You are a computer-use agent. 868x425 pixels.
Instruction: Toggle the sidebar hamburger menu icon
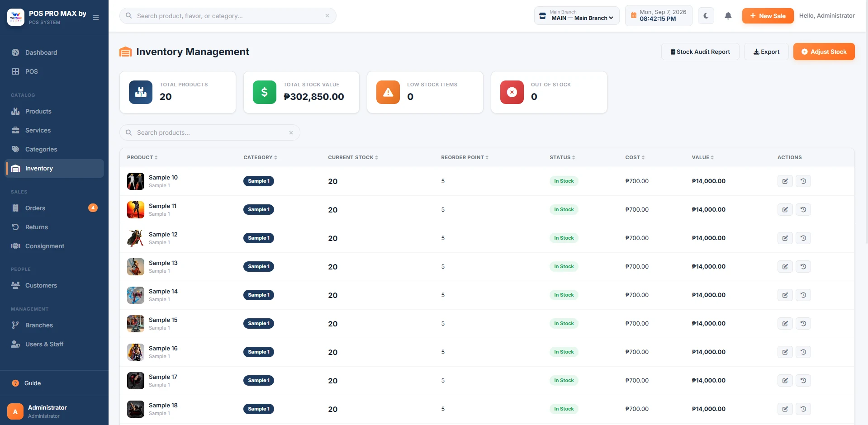point(96,18)
